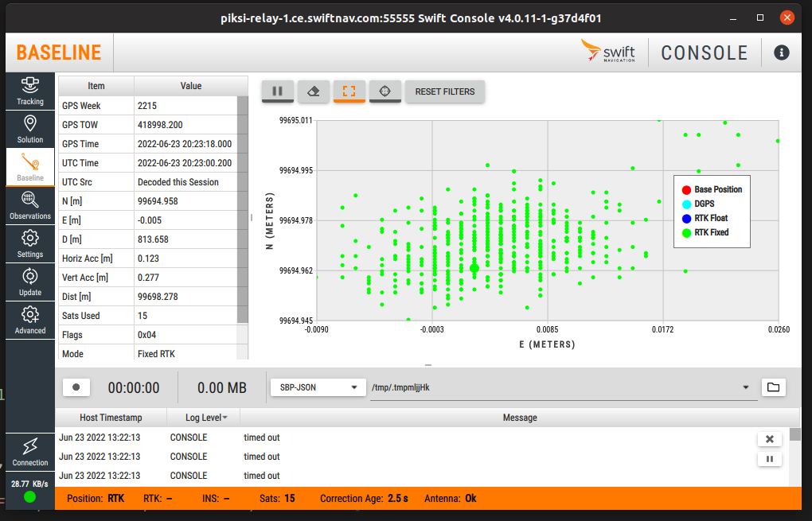Open the info icon in header
Viewport: 812px width, 521px height.
[x=782, y=52]
